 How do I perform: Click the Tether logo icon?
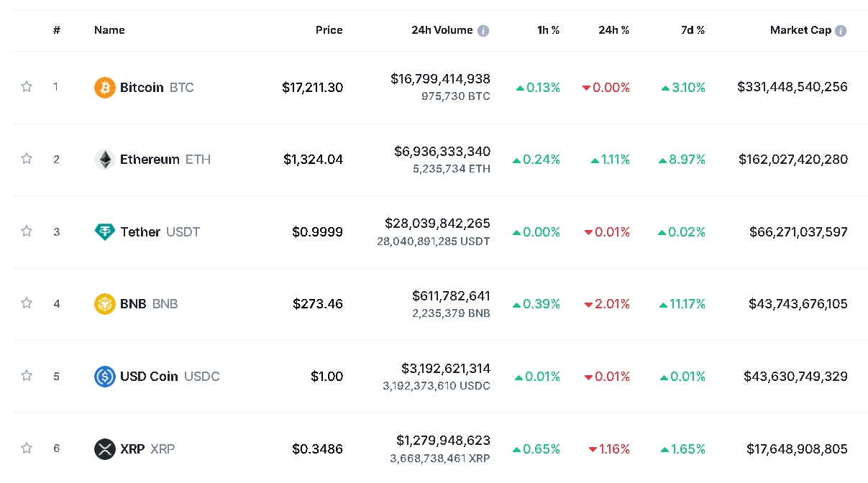105,231
